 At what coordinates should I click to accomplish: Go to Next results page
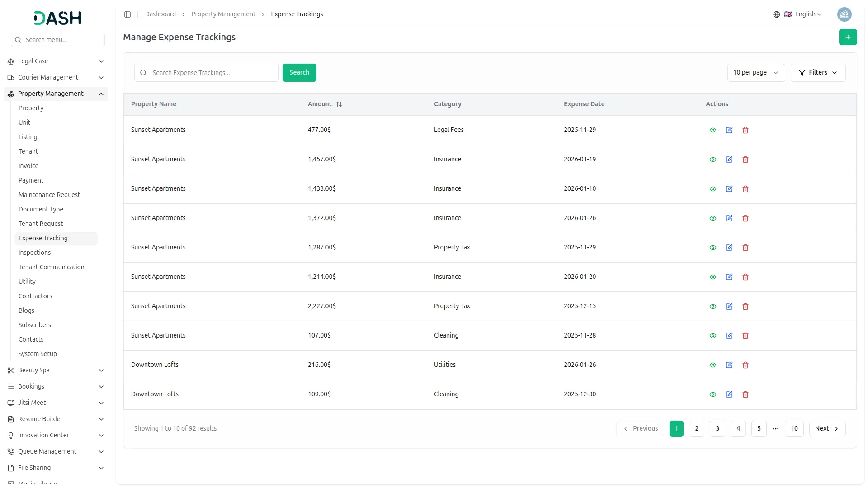pyautogui.click(x=827, y=429)
